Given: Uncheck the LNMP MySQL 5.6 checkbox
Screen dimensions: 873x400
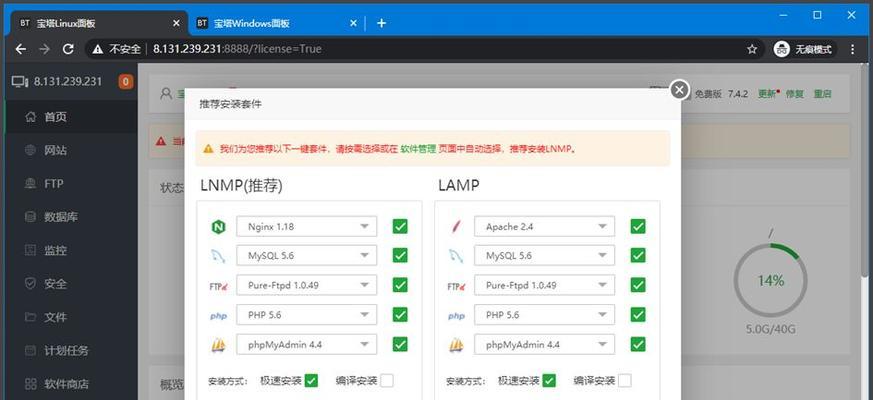Looking at the screenshot, I should click(400, 255).
